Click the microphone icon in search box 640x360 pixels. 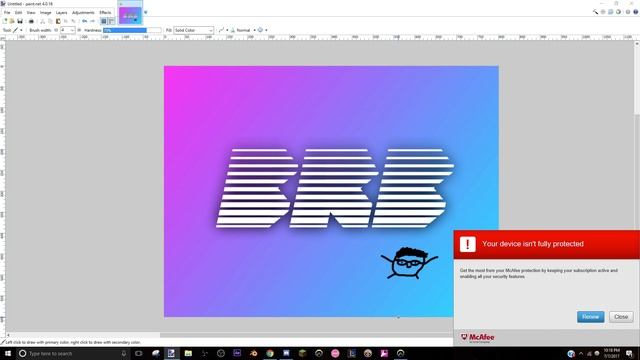[124, 353]
